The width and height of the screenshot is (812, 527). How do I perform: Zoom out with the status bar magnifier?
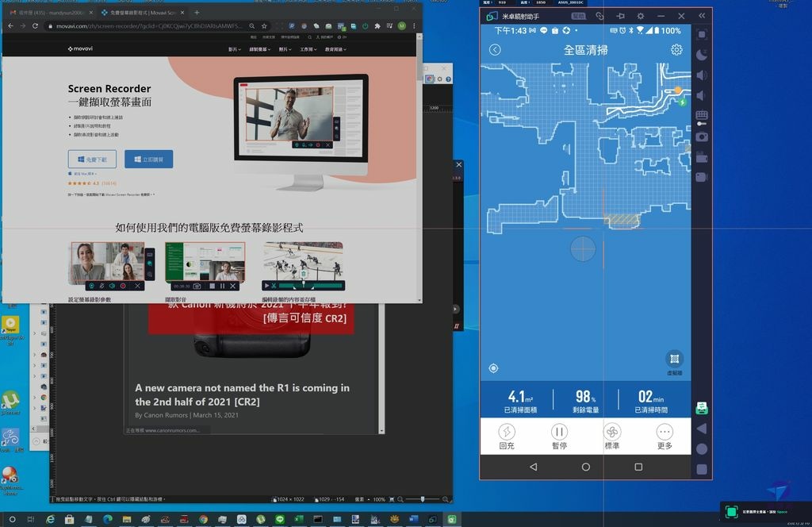tap(400, 499)
